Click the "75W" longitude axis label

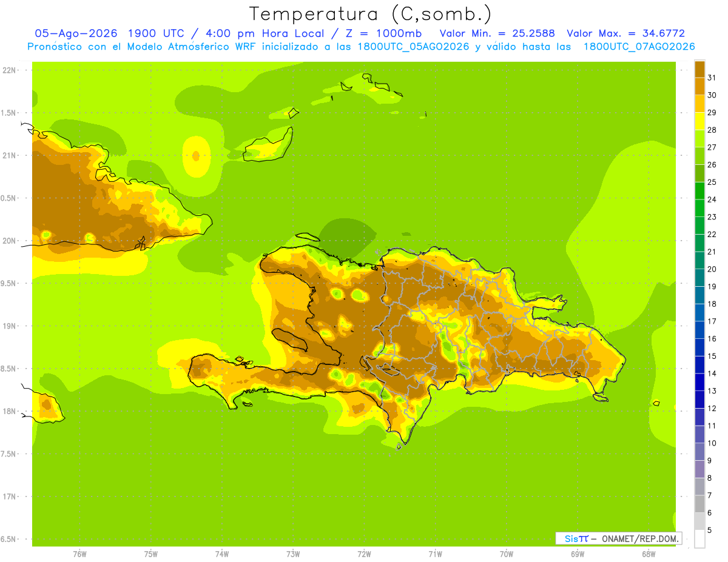pos(151,554)
